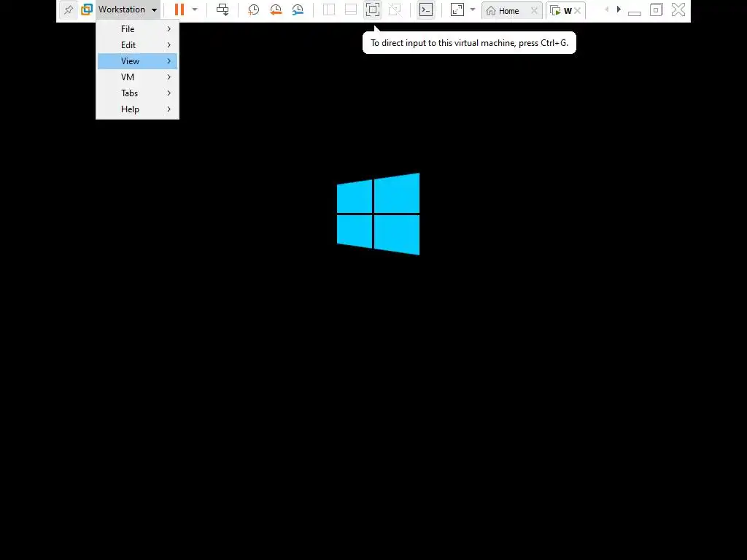Image resolution: width=747 pixels, height=560 pixels.
Task: Click the stretch guest display icon
Action: click(x=457, y=9)
